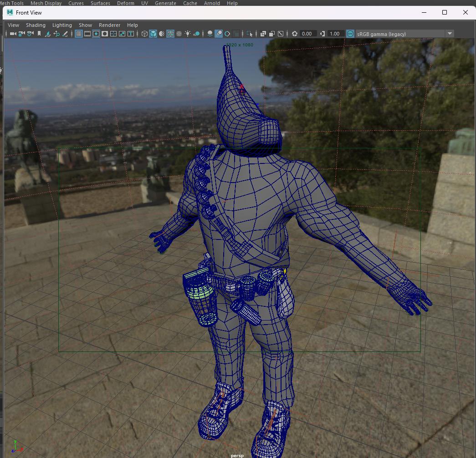This screenshot has height=458, width=476.
Task: Click the Exposure value field showing 0.00
Action: [x=307, y=34]
